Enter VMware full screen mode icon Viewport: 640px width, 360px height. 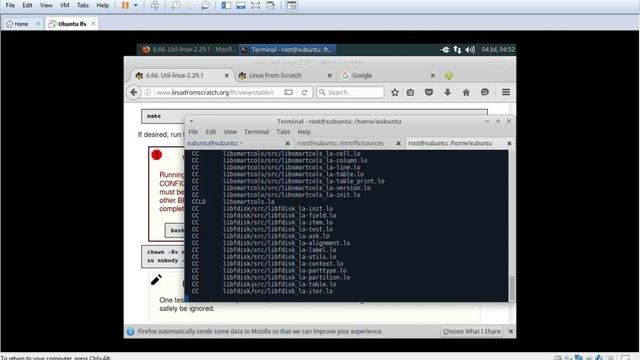(256, 5)
